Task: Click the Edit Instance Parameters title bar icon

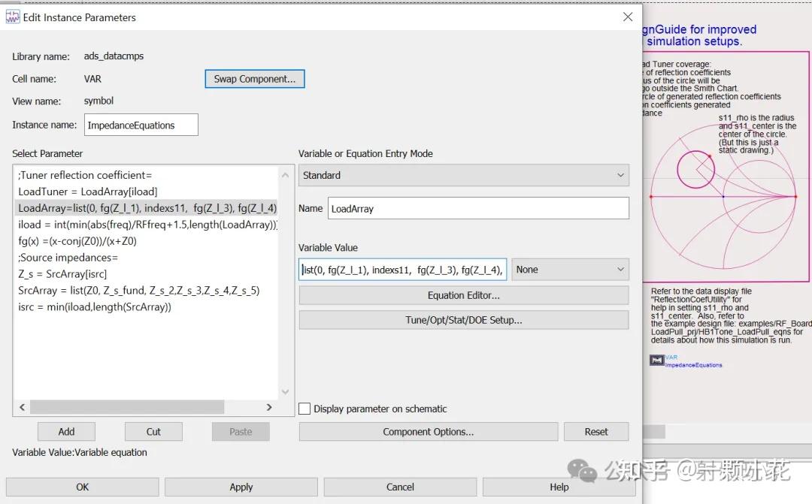Action: coord(13,17)
